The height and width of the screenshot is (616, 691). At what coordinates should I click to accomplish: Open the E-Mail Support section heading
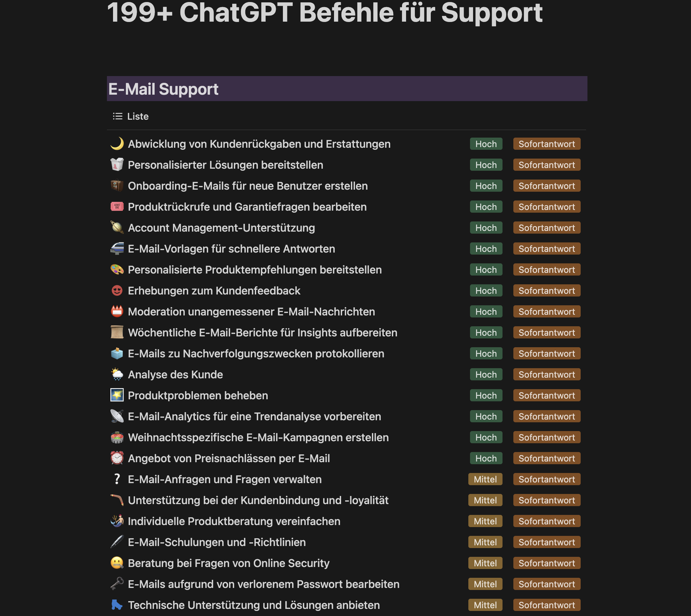click(x=163, y=89)
